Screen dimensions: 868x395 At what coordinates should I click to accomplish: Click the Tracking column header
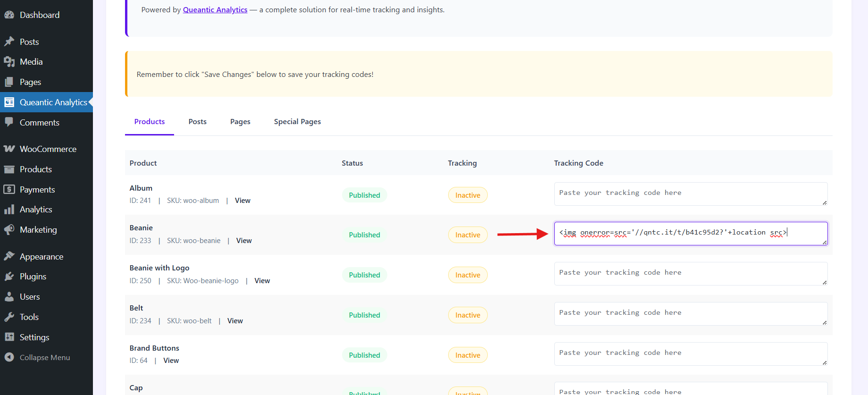(462, 163)
